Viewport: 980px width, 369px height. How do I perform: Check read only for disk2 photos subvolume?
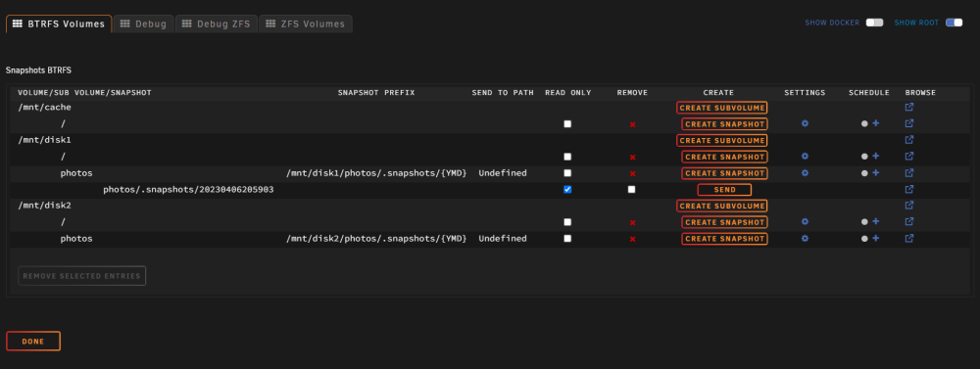click(567, 239)
